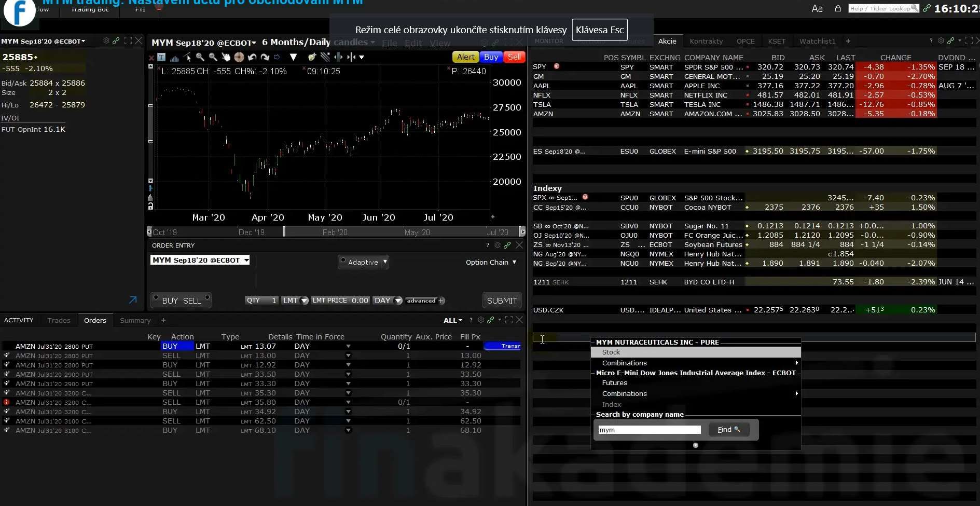
Task: Expand the Option Chain dropdown
Action: (x=514, y=262)
